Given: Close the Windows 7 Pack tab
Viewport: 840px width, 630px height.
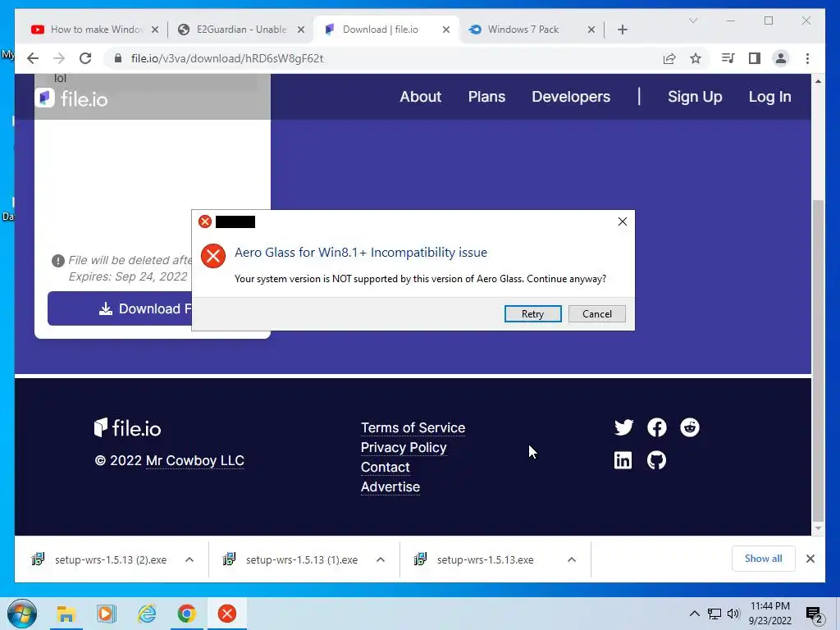Looking at the screenshot, I should [591, 30].
